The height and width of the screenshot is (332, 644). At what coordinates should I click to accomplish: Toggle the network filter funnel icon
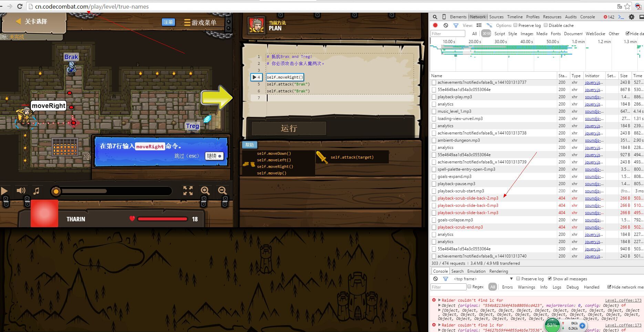(456, 25)
